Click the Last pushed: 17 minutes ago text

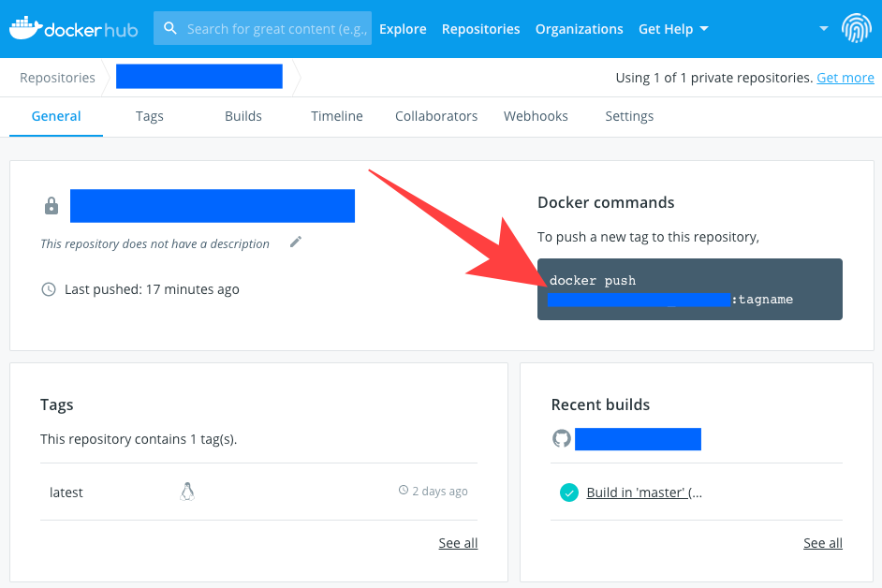pyautogui.click(x=152, y=289)
